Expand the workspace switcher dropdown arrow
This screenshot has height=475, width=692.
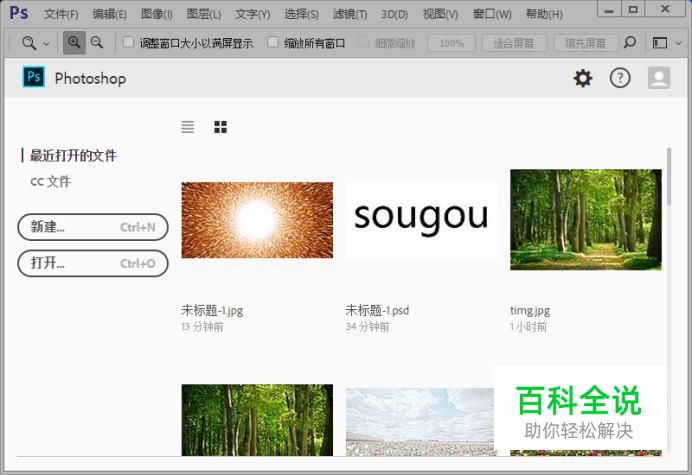tap(679, 43)
